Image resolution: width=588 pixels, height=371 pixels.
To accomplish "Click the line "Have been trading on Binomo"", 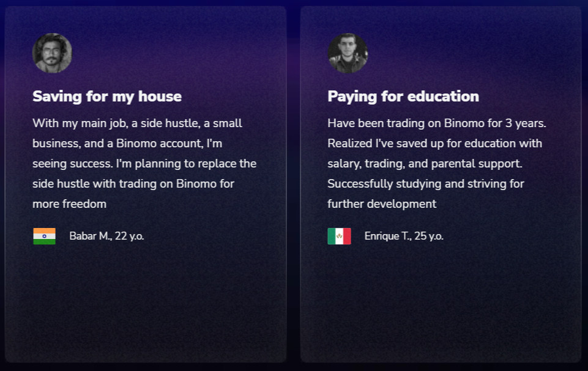I will (x=436, y=123).
